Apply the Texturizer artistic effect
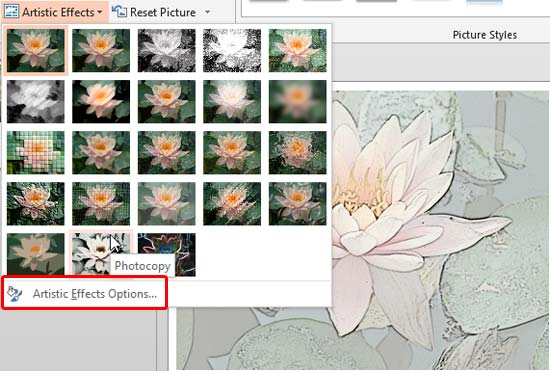The image size is (550, 371). (x=101, y=204)
